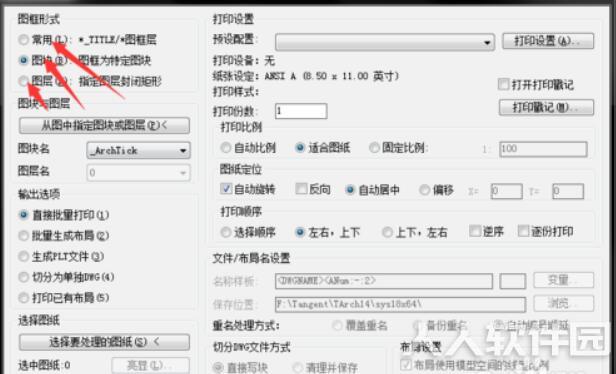Image resolution: width=616 pixels, height=374 pixels.
Task: Select 批量生成布局 output option
Action: (x=24, y=236)
